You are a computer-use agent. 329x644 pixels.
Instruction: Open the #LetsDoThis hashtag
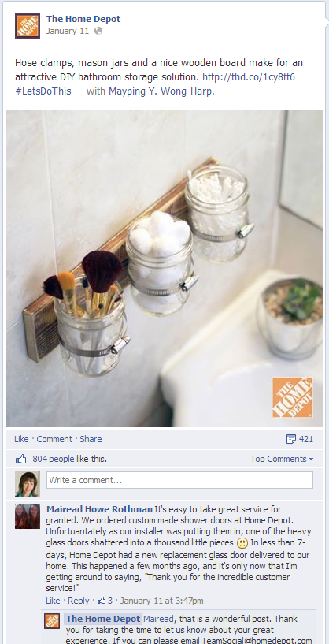tap(43, 91)
